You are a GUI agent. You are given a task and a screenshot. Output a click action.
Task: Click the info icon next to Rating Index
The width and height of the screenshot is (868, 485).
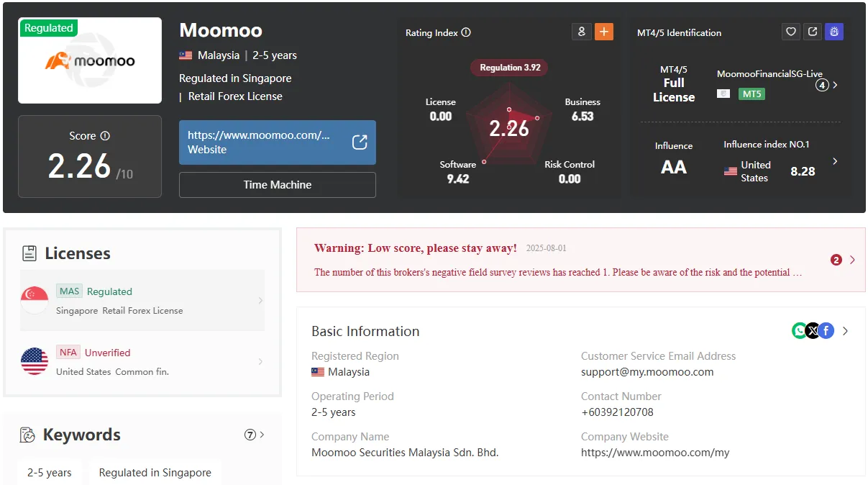tap(466, 32)
